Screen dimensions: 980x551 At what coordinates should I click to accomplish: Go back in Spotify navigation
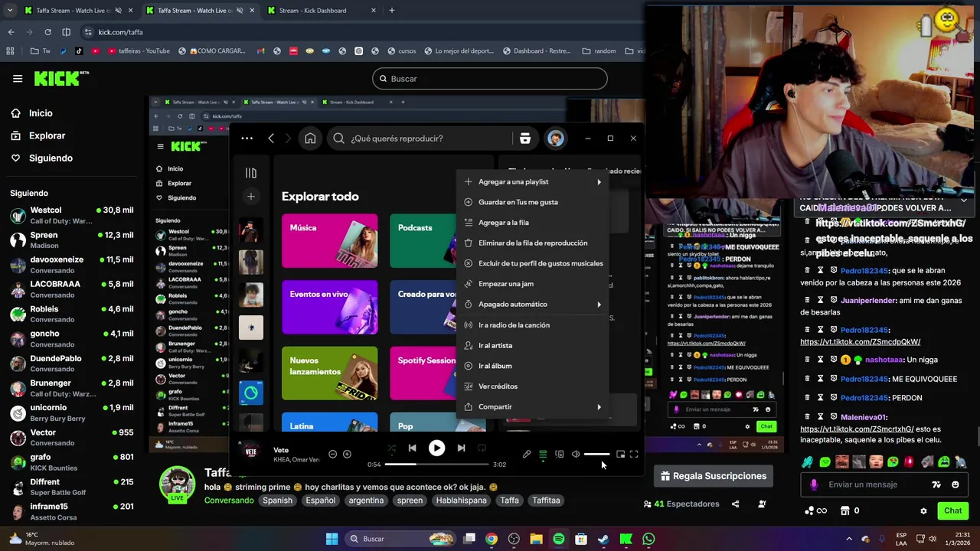pyautogui.click(x=271, y=139)
